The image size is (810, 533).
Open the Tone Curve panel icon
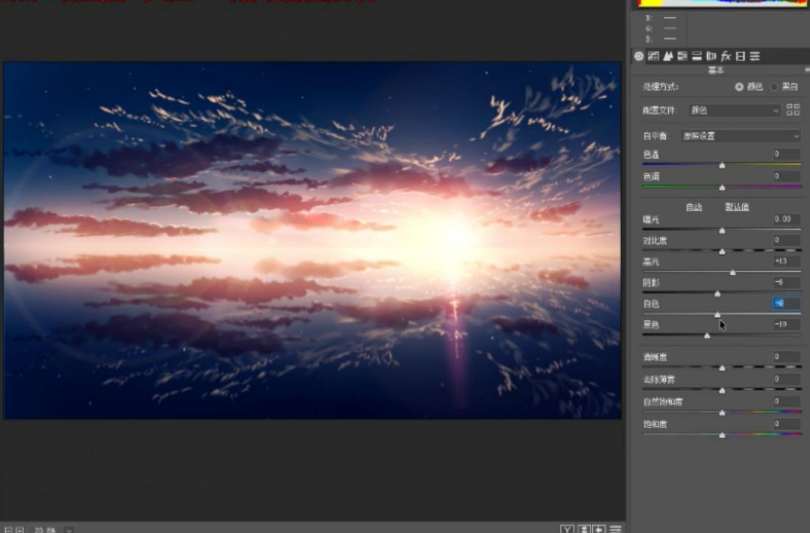coord(653,56)
